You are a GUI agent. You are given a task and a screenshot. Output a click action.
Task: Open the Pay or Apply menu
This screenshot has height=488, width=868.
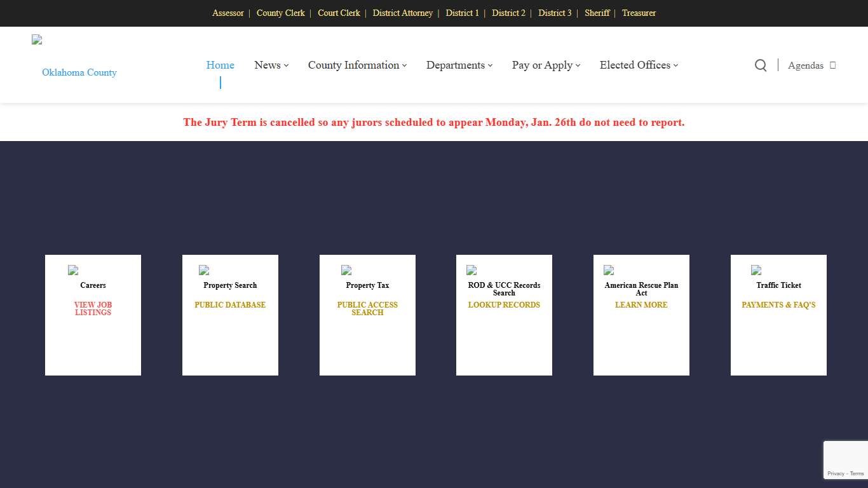546,65
